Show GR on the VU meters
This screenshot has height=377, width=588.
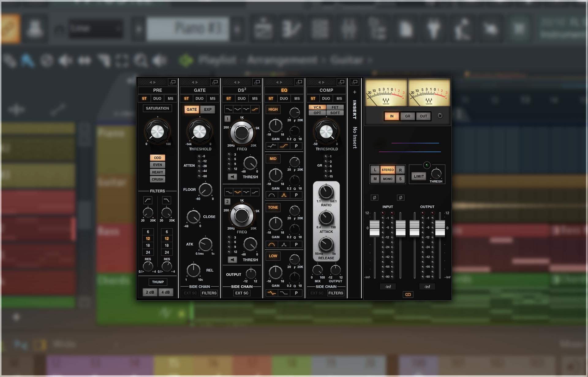click(x=408, y=116)
